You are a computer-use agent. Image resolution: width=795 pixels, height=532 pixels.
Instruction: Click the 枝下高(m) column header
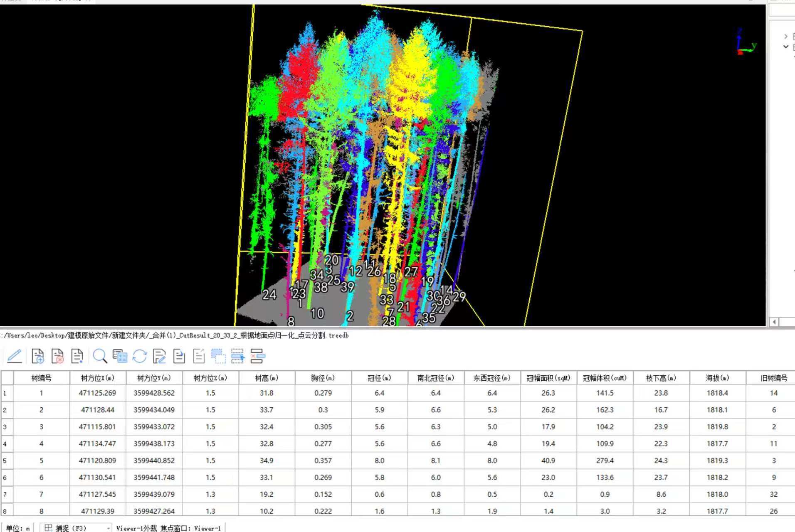pos(661,378)
